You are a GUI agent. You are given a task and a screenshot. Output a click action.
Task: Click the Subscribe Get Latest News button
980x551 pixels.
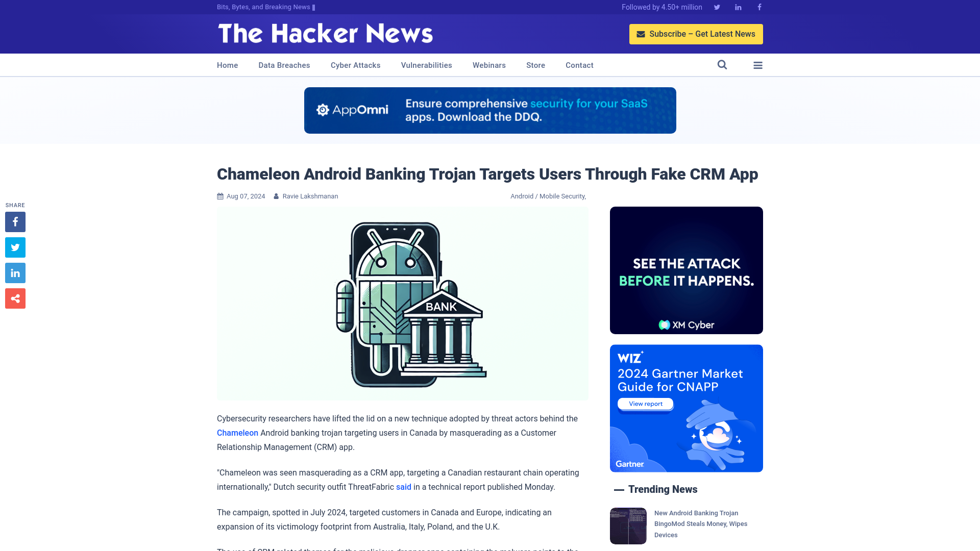(696, 34)
